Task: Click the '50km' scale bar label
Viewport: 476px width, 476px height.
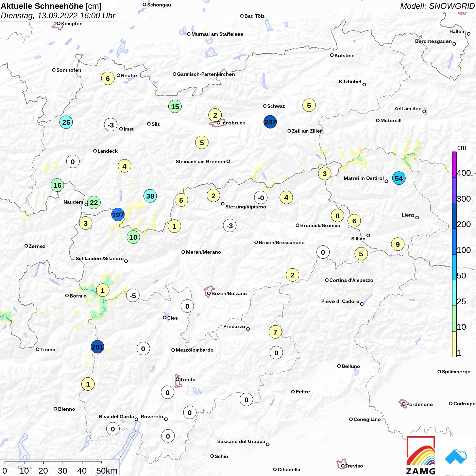Action: [107, 471]
